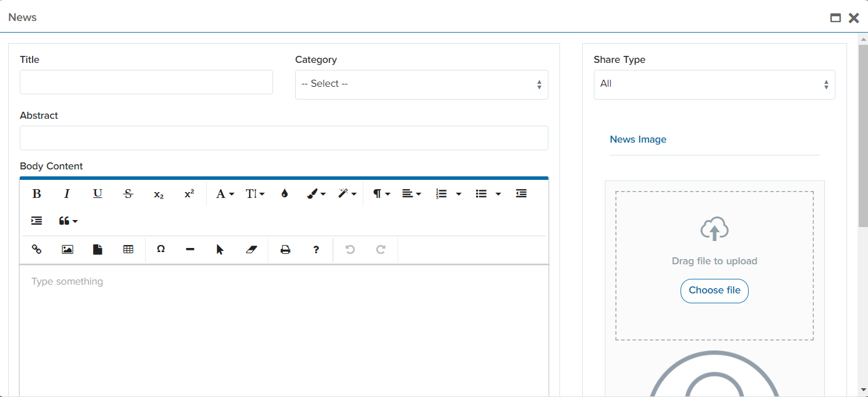Open the special characters omega icon
The image size is (868, 397).
coord(161,249)
